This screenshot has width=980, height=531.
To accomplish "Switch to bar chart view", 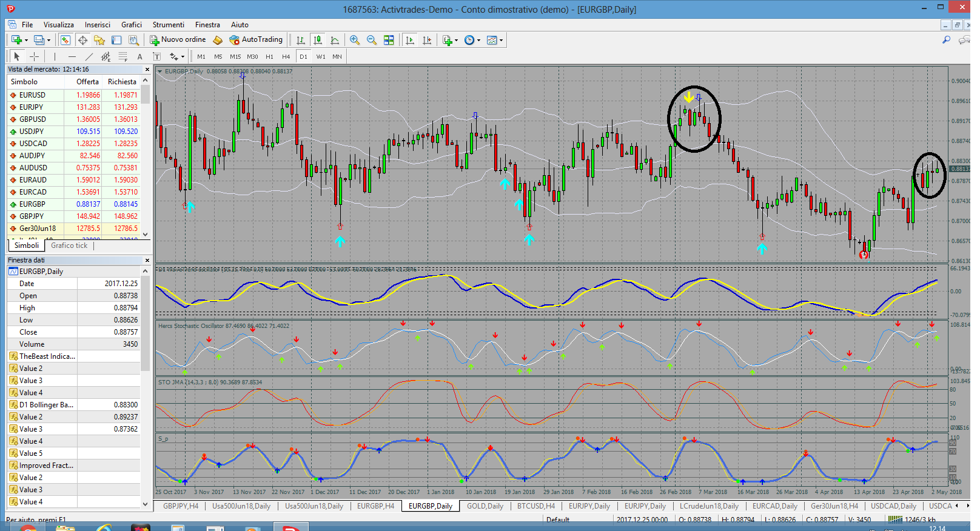I will point(300,40).
